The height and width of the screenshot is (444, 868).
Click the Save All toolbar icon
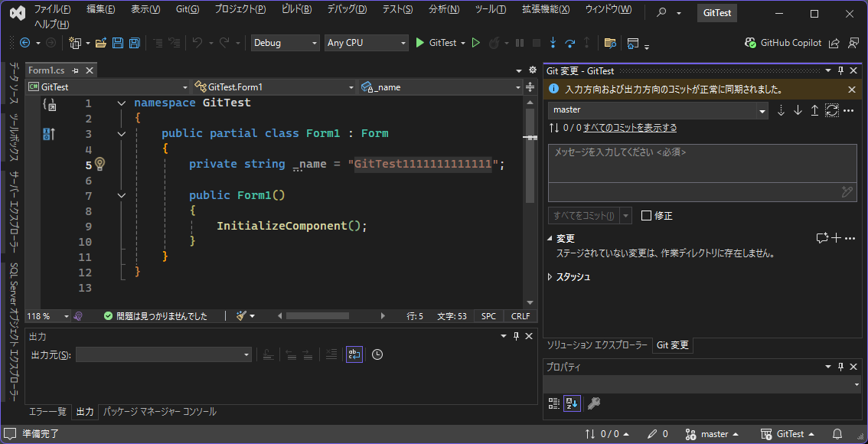point(134,43)
